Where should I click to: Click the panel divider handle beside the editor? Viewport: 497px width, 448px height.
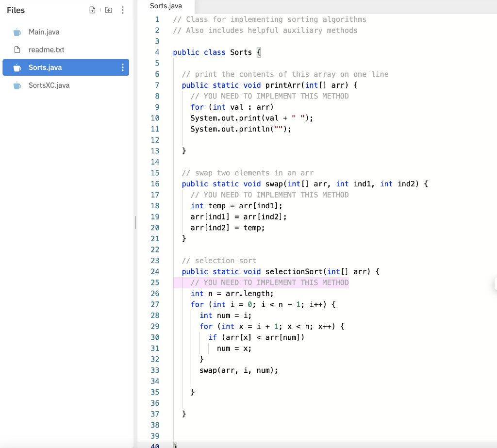pos(135,222)
